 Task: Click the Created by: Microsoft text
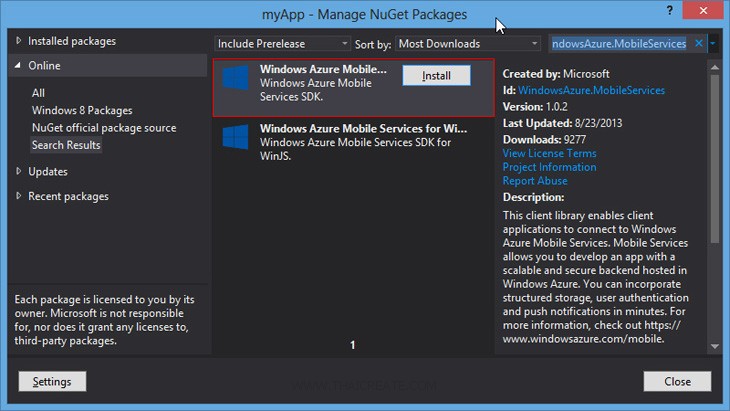pos(556,74)
